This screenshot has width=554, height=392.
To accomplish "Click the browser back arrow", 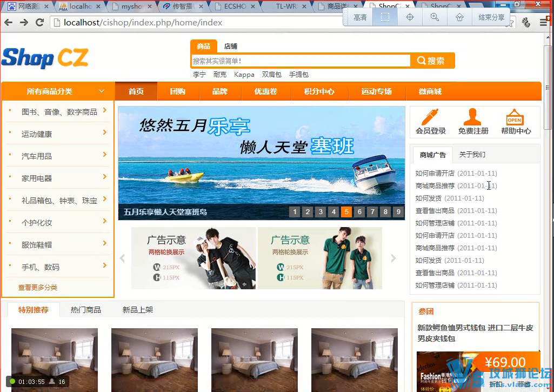I will tap(9, 23).
